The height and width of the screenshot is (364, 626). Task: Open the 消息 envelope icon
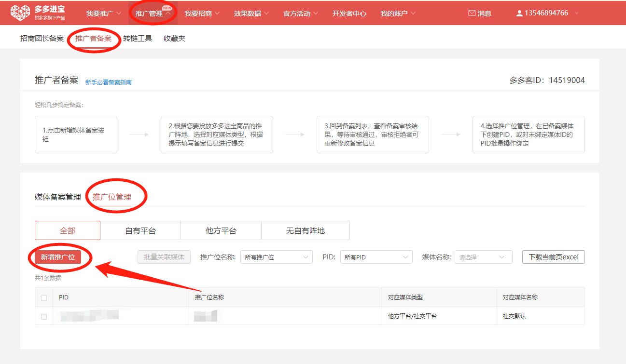(x=472, y=13)
